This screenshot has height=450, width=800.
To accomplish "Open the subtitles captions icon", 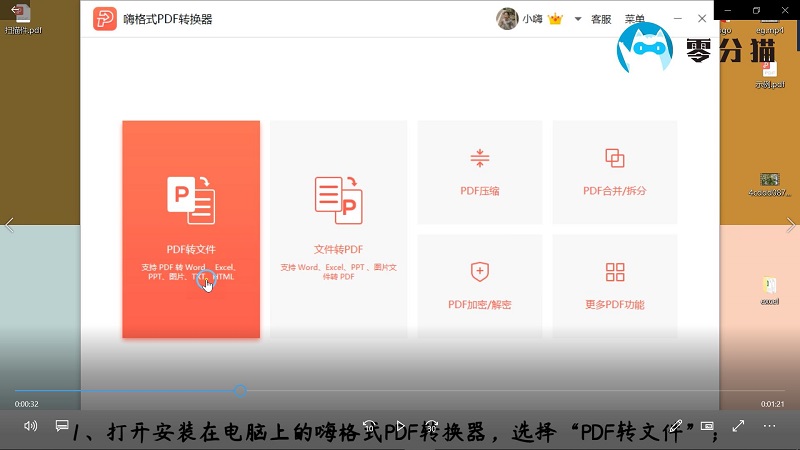I will (62, 426).
